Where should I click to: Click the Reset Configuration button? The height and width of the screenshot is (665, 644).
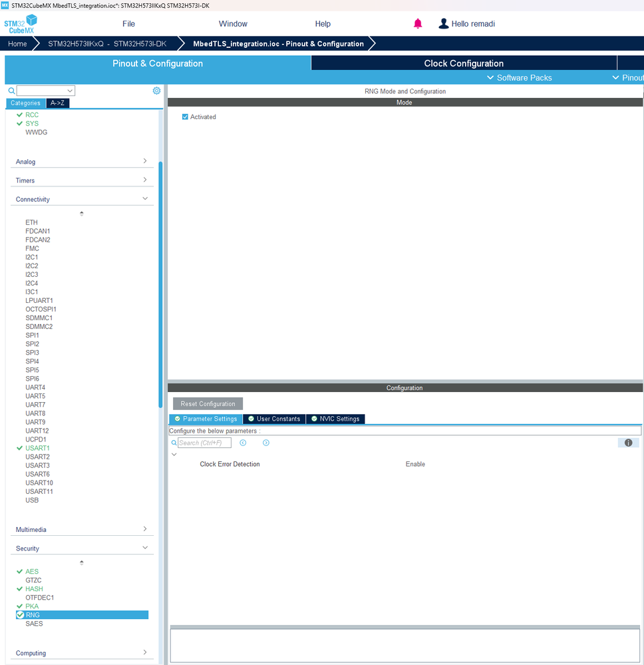208,404
